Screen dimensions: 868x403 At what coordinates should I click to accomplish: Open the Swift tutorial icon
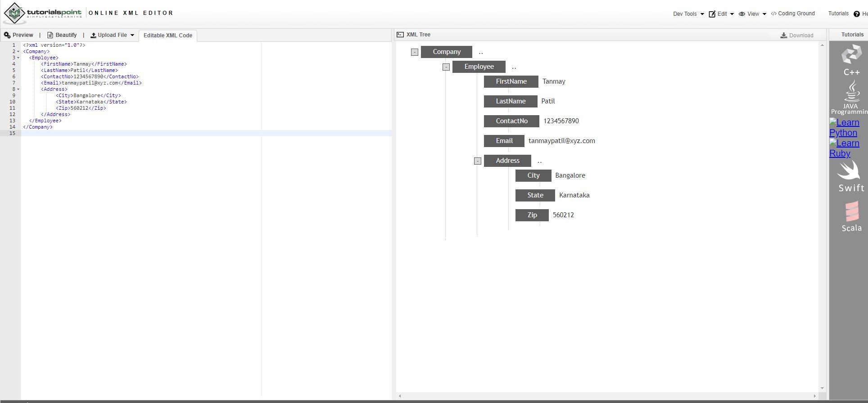tap(851, 177)
